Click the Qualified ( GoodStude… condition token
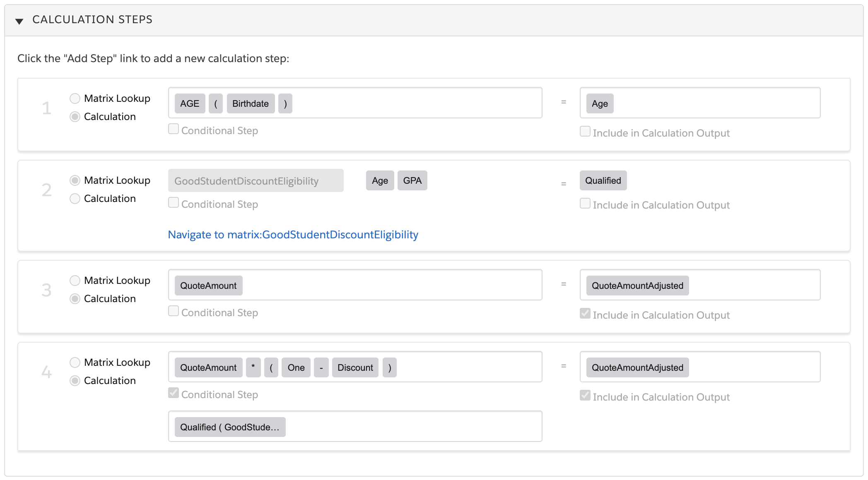 click(x=230, y=427)
